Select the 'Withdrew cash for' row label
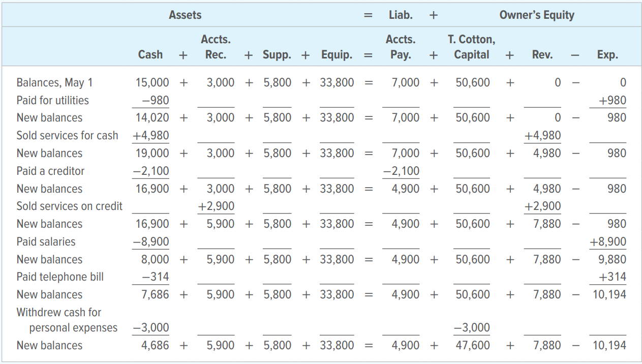 59,312
